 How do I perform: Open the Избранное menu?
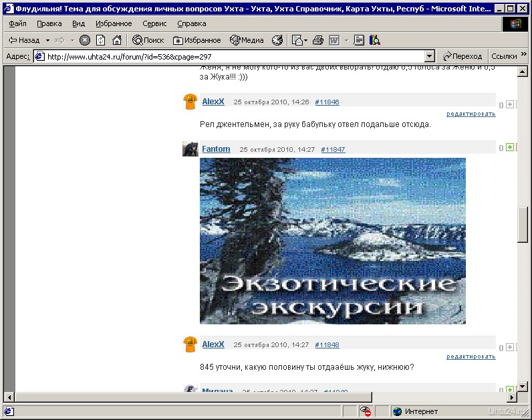114,24
